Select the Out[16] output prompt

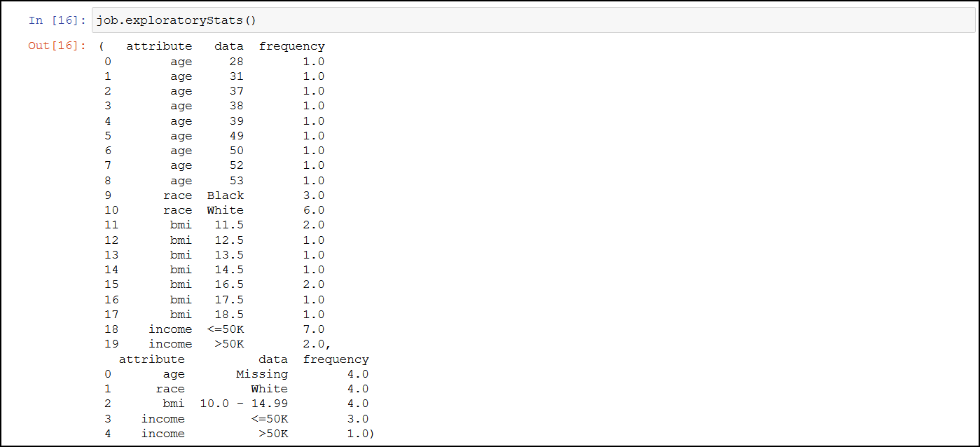pos(56,46)
